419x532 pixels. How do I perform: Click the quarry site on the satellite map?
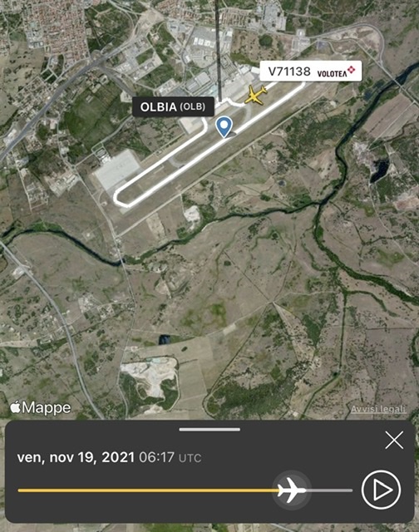[151, 377]
